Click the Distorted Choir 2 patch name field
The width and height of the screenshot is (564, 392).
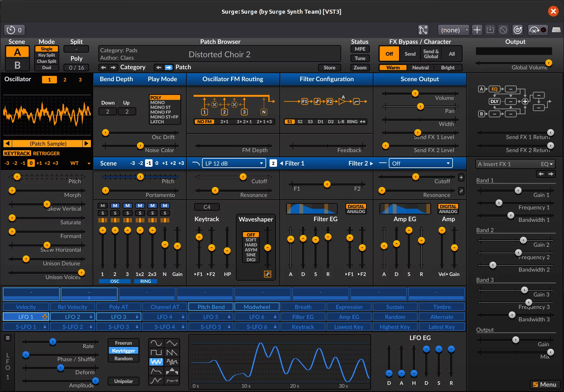220,54
